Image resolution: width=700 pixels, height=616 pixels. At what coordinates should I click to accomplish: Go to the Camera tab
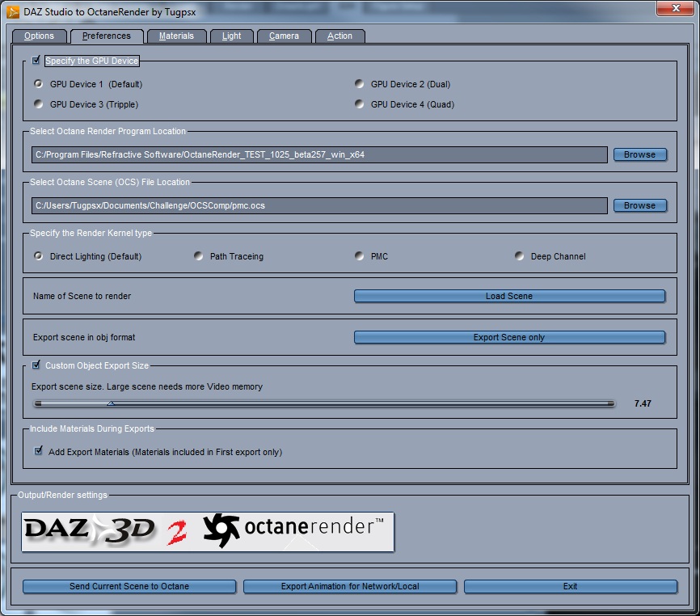(x=284, y=36)
